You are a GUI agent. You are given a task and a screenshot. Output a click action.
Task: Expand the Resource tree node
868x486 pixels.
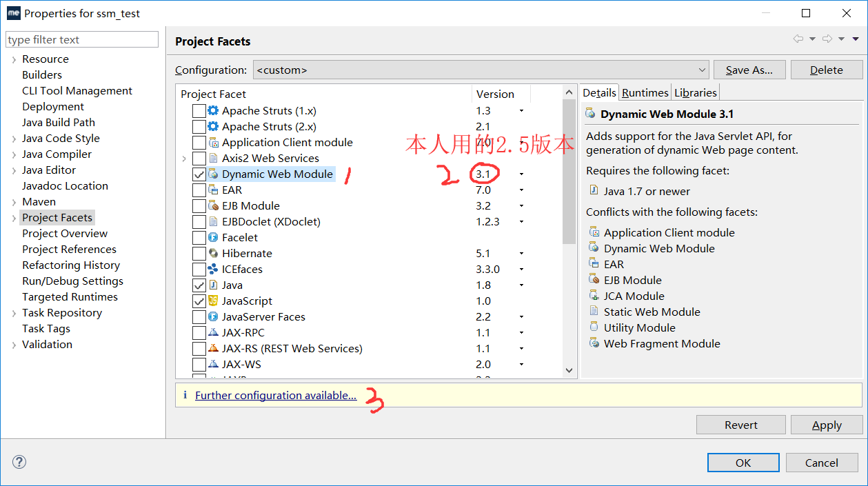(x=14, y=59)
